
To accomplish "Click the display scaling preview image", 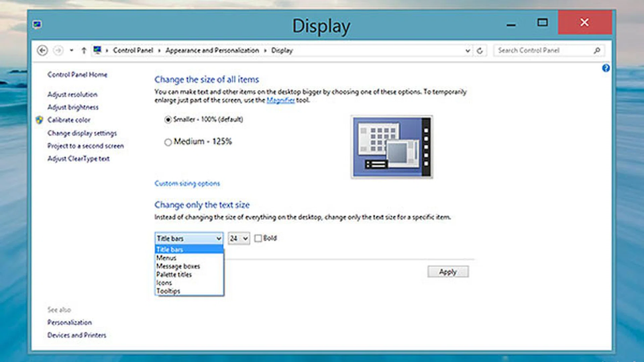I will 392,147.
